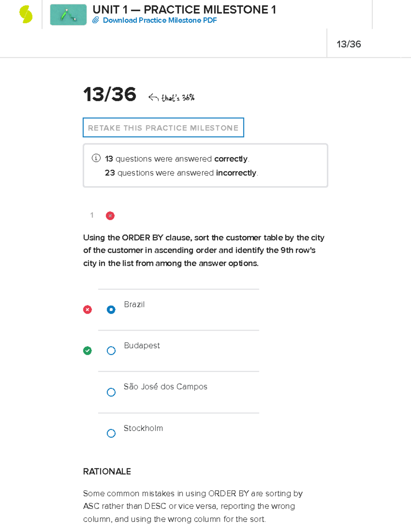The width and height of the screenshot is (411, 532).
Task: Click the info icon beside results summary
Action: (96, 158)
